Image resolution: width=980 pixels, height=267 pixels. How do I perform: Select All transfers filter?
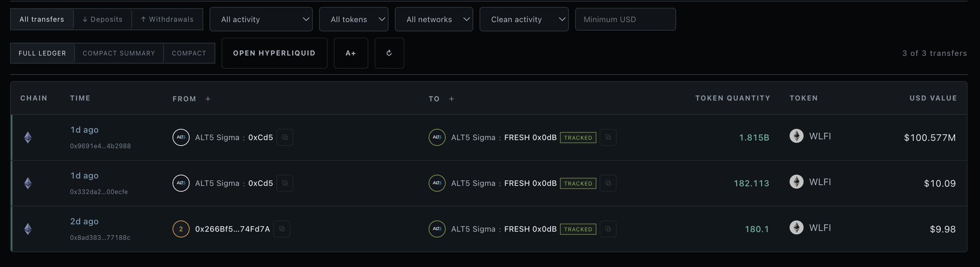[42, 19]
